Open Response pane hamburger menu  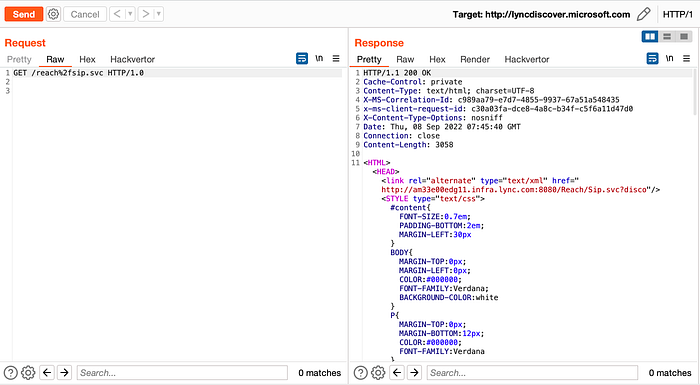[x=686, y=59]
